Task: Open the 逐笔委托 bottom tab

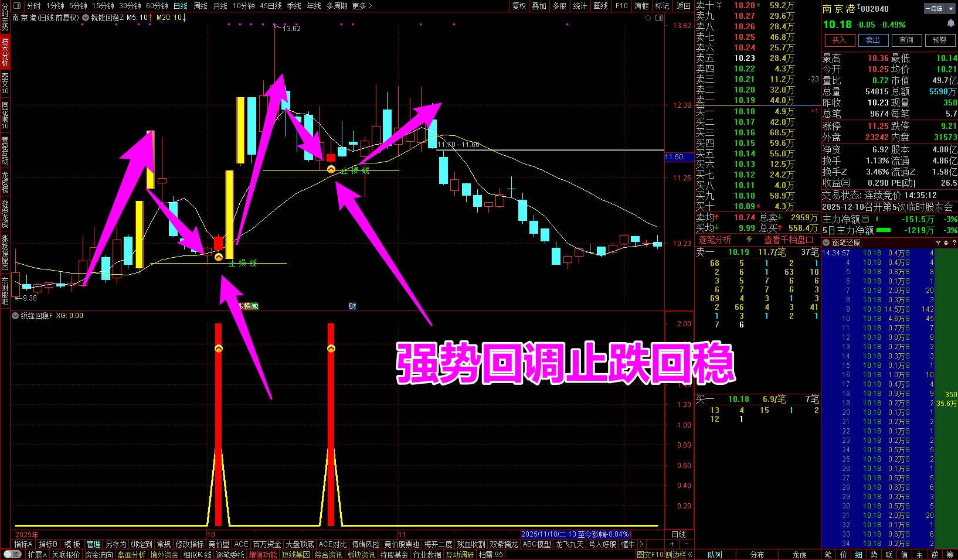Action: 230,555
